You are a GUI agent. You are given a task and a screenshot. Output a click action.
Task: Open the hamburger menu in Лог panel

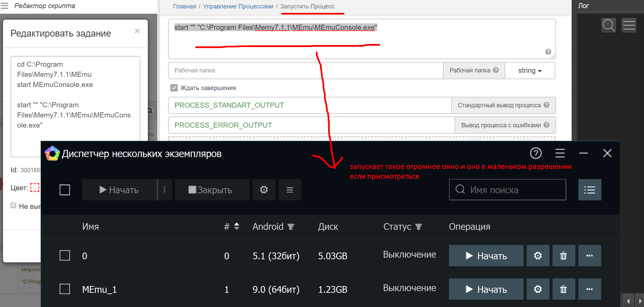(x=629, y=25)
